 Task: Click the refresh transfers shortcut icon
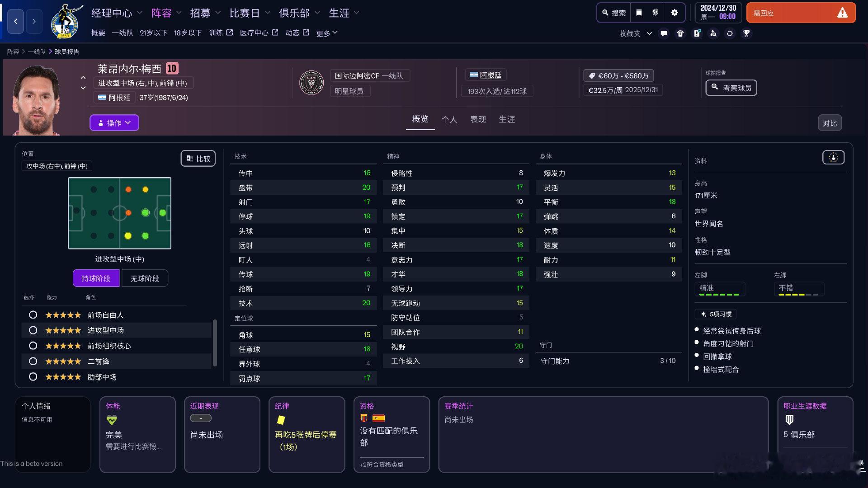(730, 33)
